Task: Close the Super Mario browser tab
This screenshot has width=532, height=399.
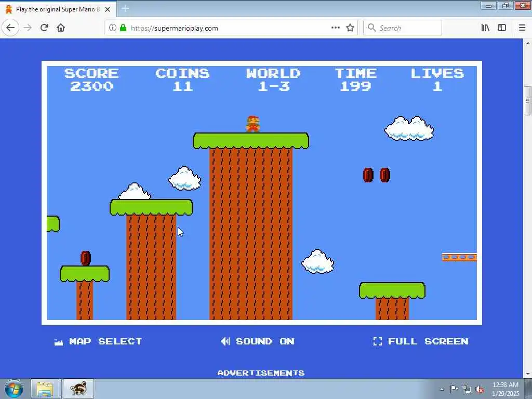Action: pyautogui.click(x=108, y=9)
